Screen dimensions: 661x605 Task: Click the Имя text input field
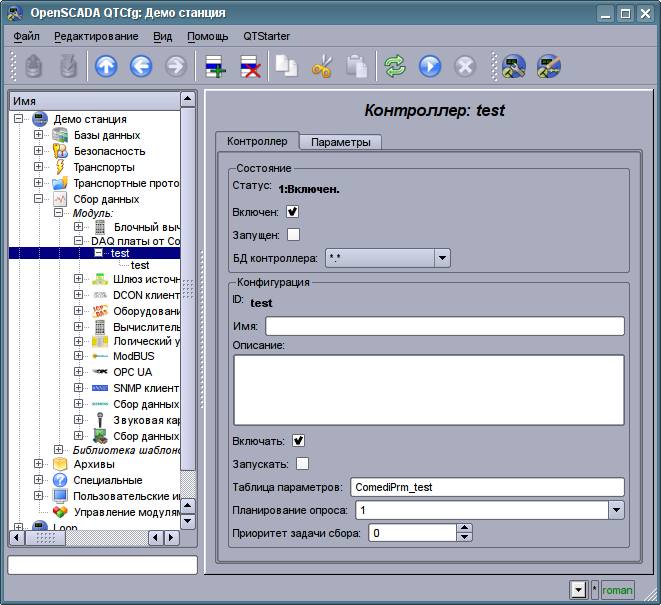(x=444, y=326)
